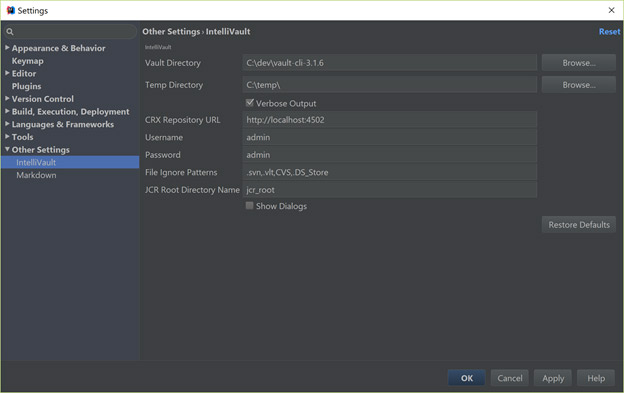
Task: Click the Username field
Action: click(390, 137)
